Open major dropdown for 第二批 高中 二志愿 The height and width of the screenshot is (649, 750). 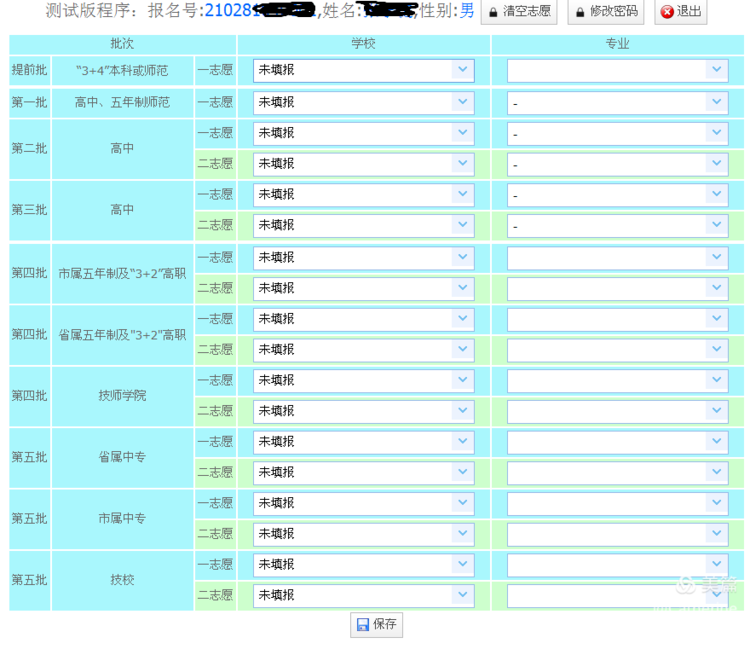pos(618,164)
